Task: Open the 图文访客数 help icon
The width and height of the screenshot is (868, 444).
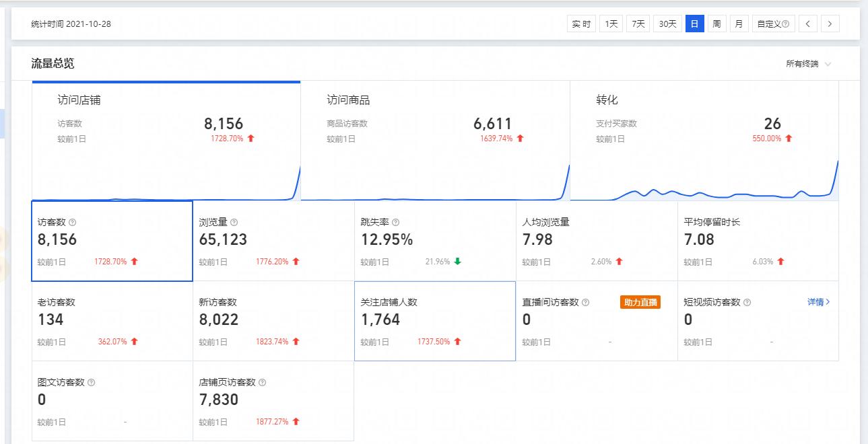Action: coord(91,382)
